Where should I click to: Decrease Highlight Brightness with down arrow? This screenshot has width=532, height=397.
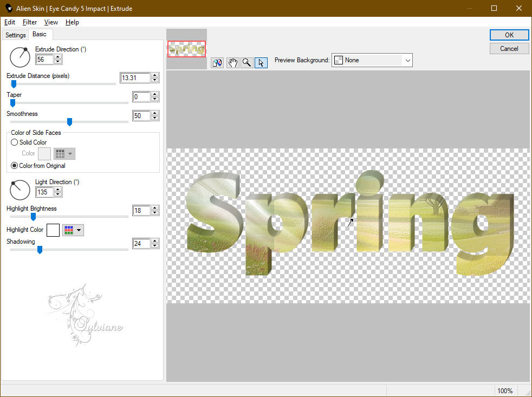(155, 213)
